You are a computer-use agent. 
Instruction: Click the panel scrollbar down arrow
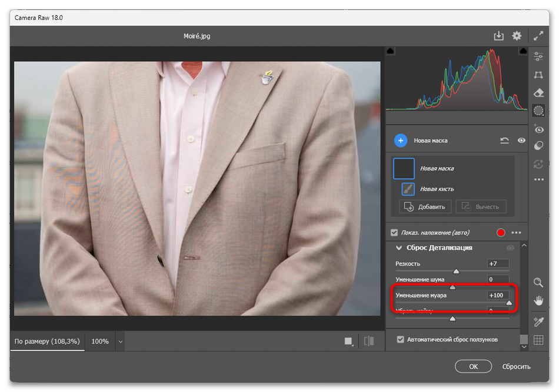524,347
